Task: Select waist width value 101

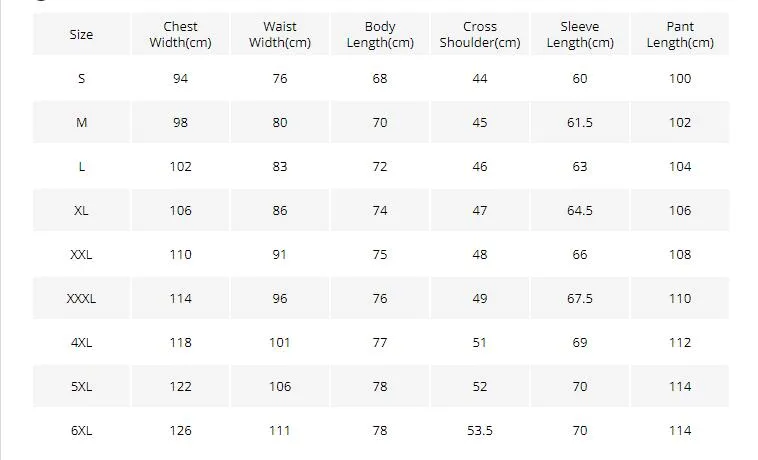Action: 280,343
